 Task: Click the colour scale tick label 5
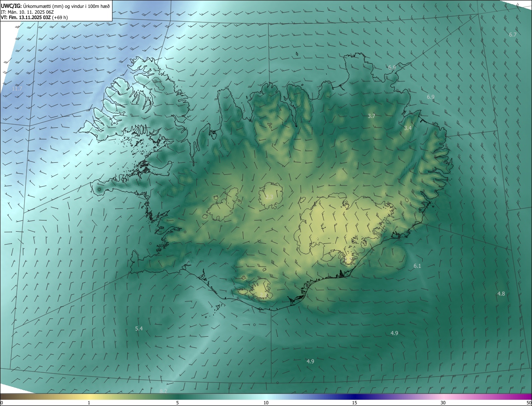pos(177,403)
